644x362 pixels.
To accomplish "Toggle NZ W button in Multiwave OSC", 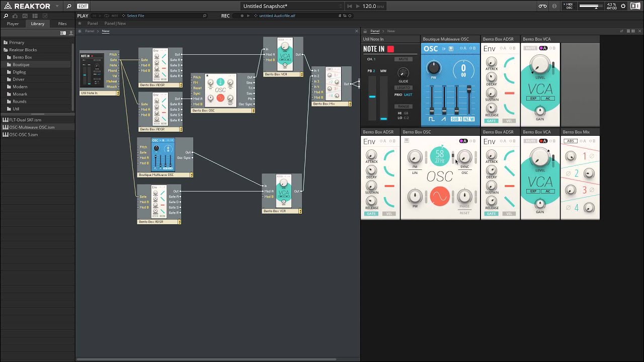I will (469, 119).
